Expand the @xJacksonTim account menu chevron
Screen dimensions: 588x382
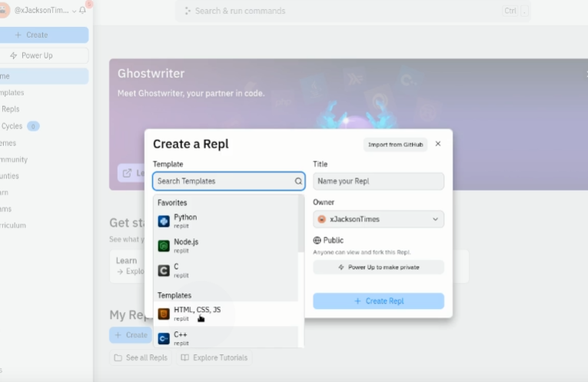coord(74,12)
